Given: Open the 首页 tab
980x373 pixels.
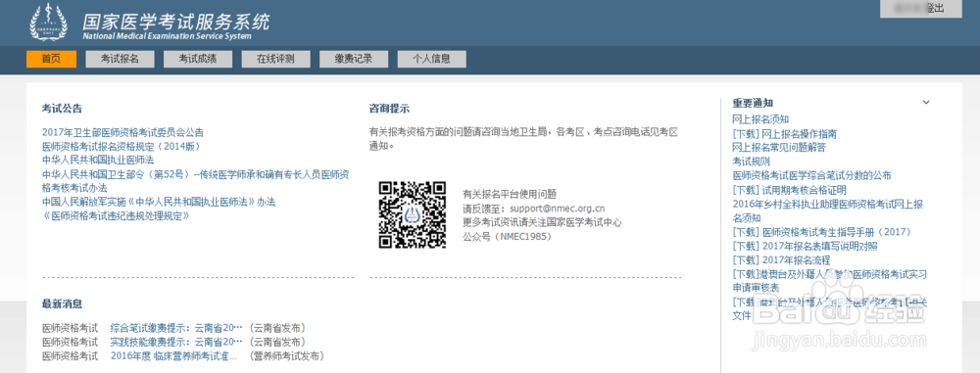Looking at the screenshot, I should tap(51, 60).
